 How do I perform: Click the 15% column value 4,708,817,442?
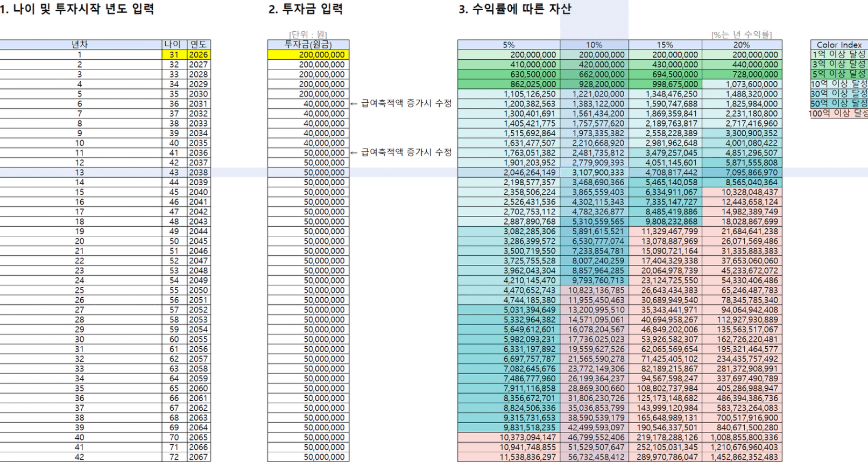coord(665,172)
